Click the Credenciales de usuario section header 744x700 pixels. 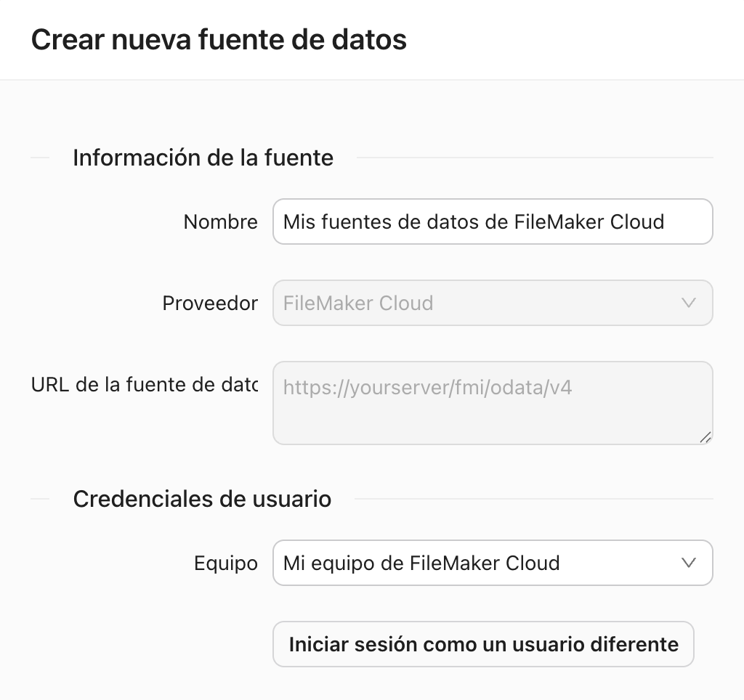click(201, 499)
